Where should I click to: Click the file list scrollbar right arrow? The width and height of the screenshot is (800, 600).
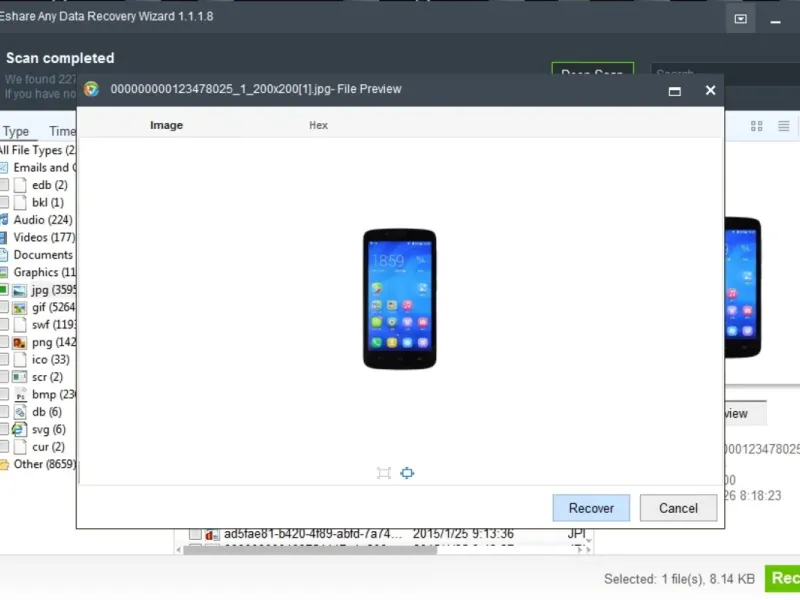tap(588, 549)
